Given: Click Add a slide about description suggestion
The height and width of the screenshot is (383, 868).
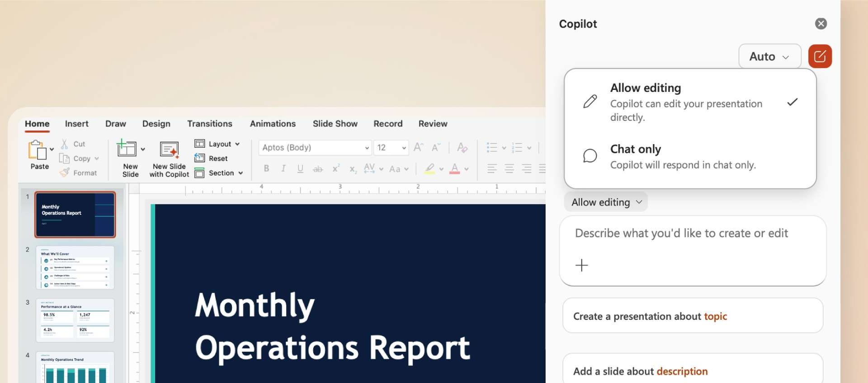Looking at the screenshot, I should tap(693, 369).
